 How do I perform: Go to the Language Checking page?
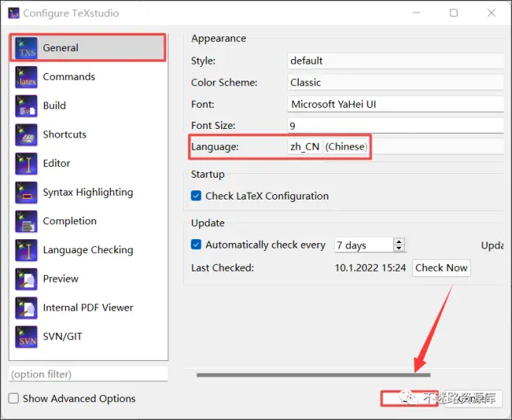88,250
